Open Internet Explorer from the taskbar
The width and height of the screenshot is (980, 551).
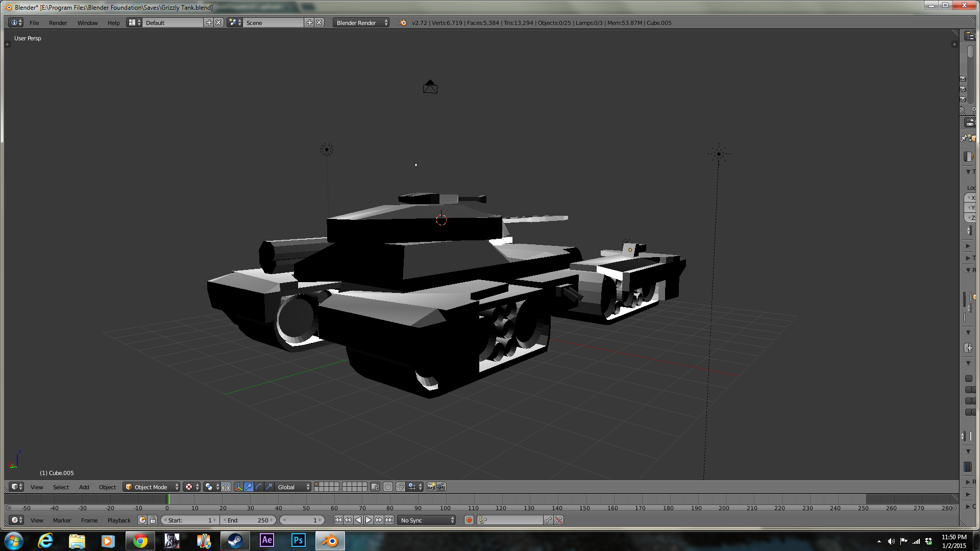46,541
